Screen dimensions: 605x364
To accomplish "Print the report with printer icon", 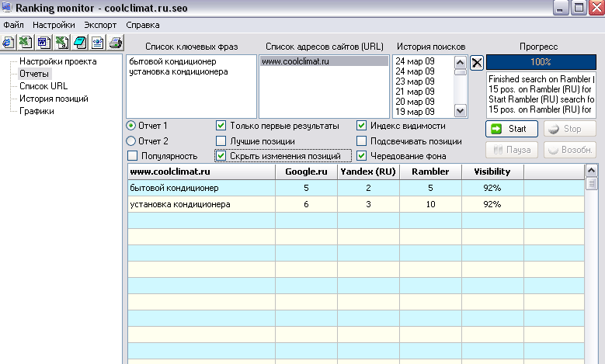I will (114, 42).
